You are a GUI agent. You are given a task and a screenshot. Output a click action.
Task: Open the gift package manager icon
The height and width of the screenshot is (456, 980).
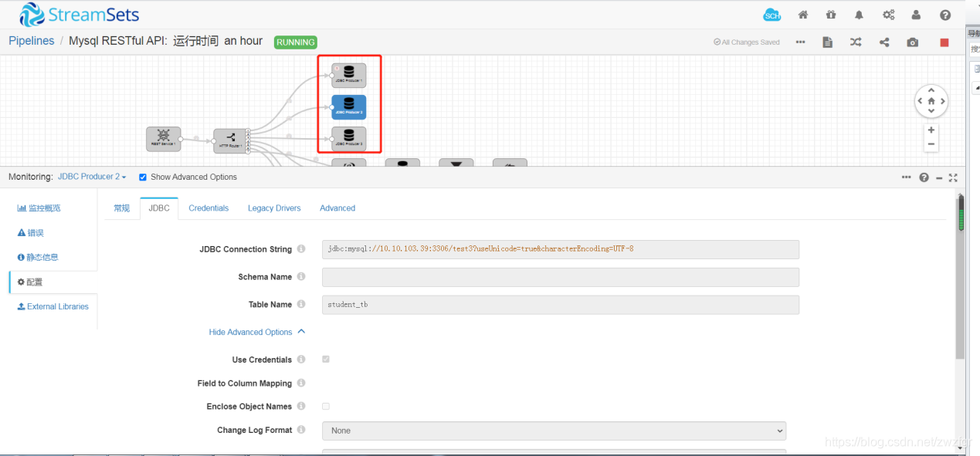[x=831, y=15]
